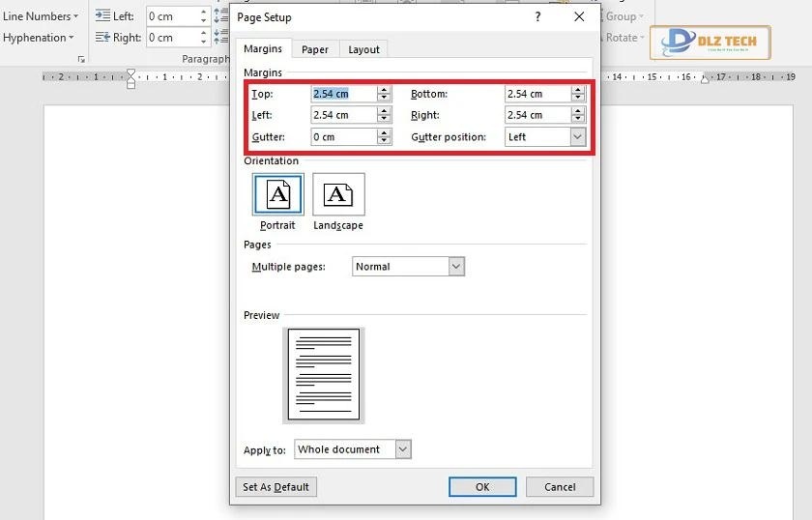Click the Left indent icon in ribbon
Image resolution: width=812 pixels, height=520 pixels.
[103, 16]
